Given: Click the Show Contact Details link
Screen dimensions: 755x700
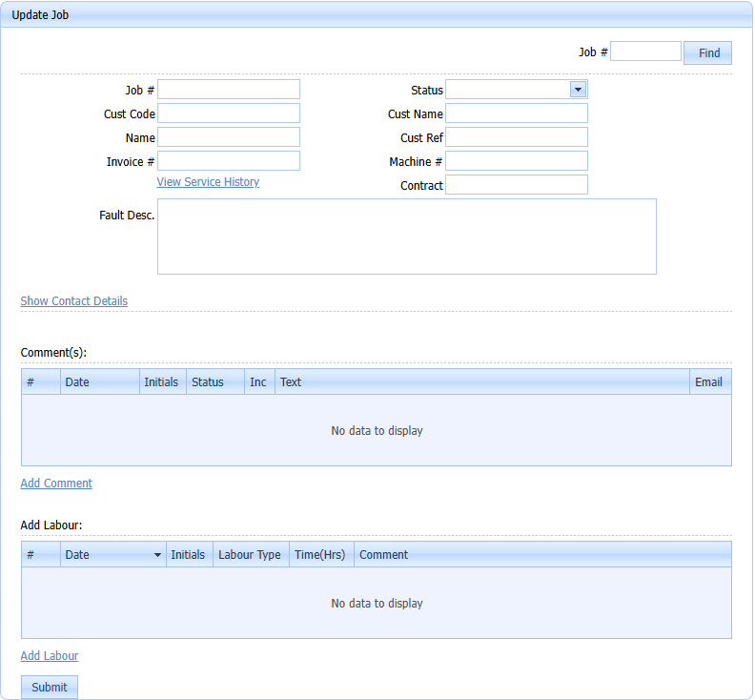Looking at the screenshot, I should 74,301.
